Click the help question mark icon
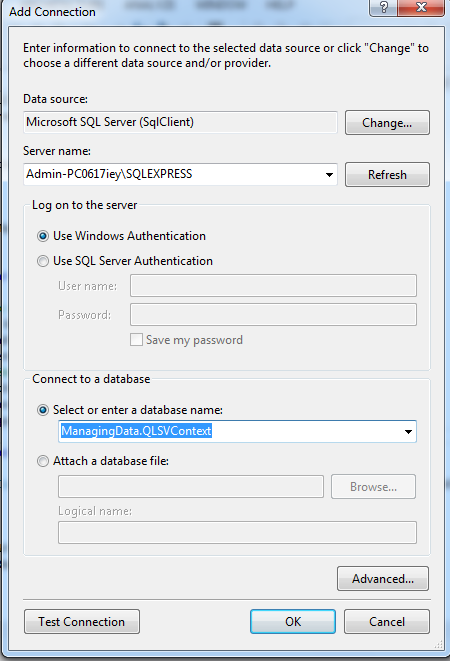Image resolution: width=450 pixels, height=661 pixels. tap(383, 8)
